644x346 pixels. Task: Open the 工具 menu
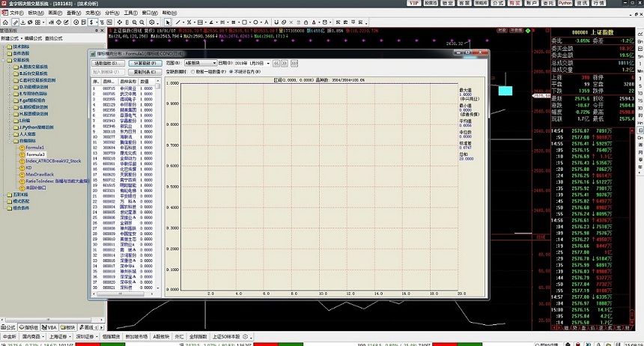pyautogui.click(x=131, y=13)
